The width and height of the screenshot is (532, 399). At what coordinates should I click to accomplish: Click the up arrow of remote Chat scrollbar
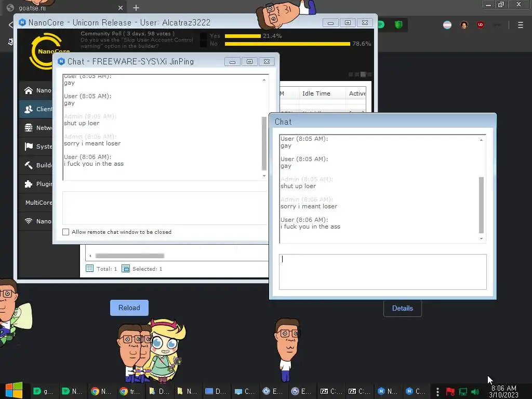click(481, 140)
